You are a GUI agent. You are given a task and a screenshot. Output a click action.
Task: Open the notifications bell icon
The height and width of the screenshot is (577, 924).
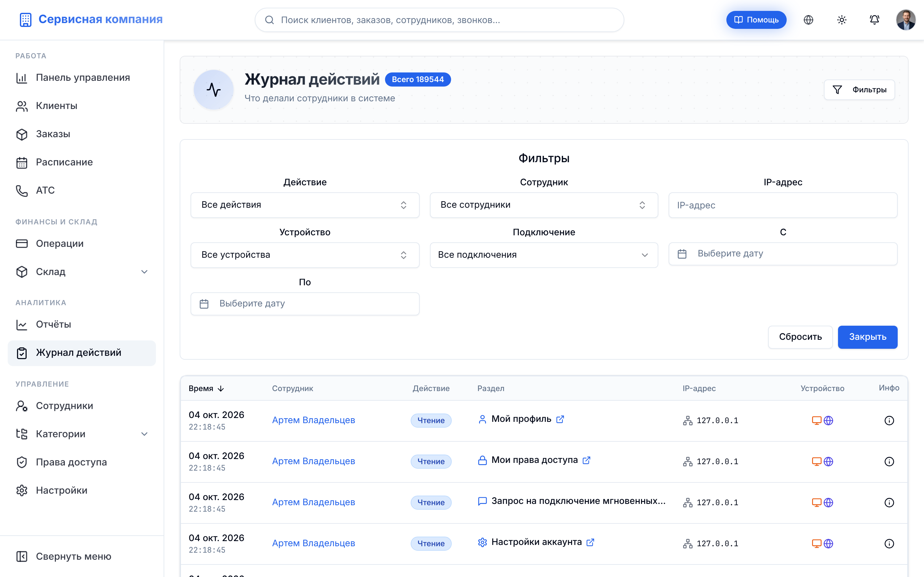[x=874, y=20]
